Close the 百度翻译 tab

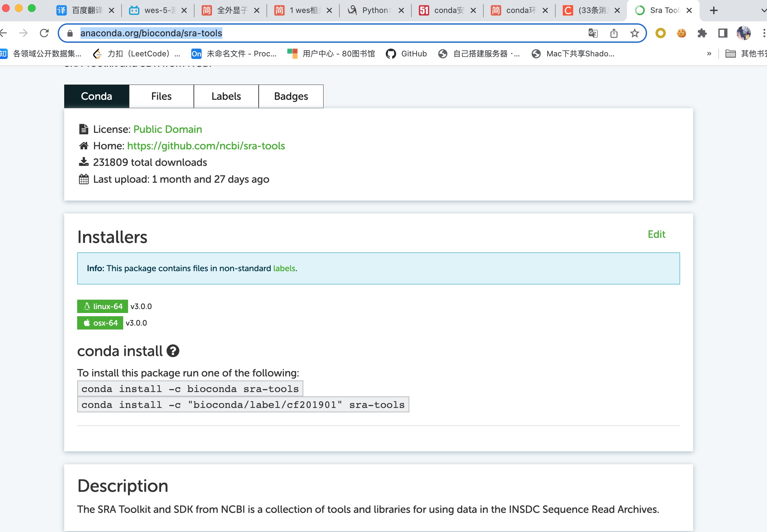tap(112, 11)
